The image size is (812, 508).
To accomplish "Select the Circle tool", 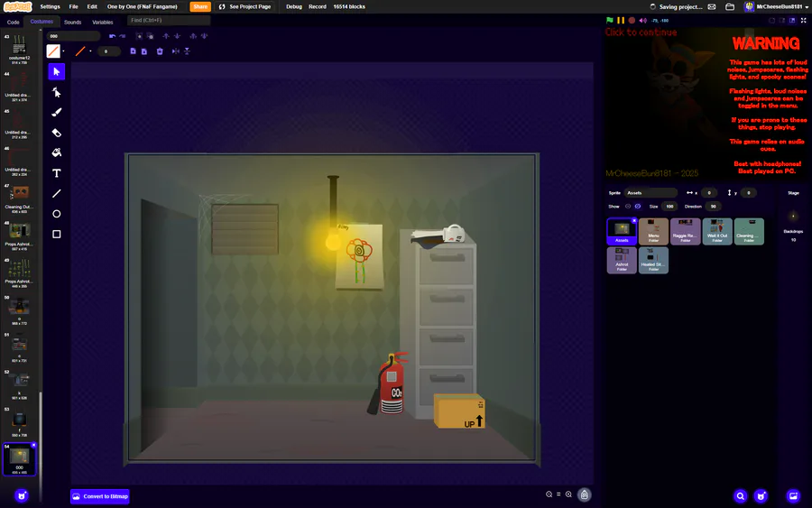I will pyautogui.click(x=57, y=214).
